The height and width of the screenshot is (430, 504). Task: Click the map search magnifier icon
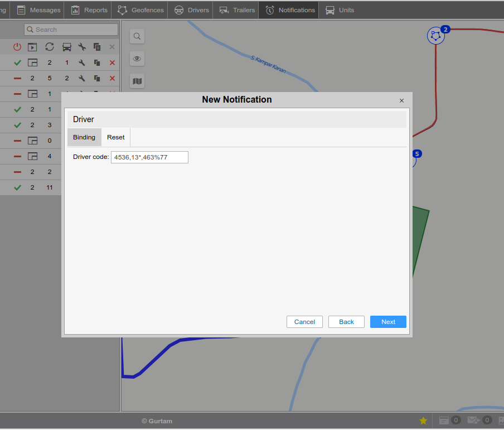point(137,37)
